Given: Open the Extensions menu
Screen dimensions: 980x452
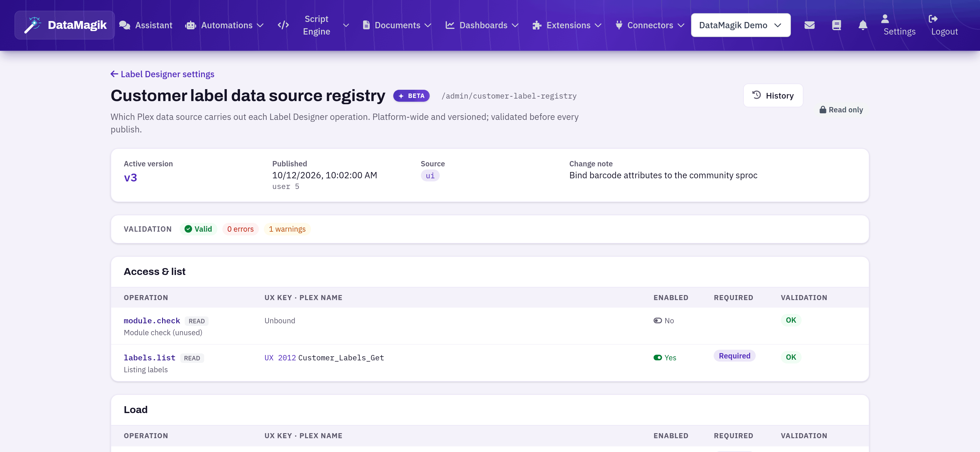Looking at the screenshot, I should (x=567, y=25).
